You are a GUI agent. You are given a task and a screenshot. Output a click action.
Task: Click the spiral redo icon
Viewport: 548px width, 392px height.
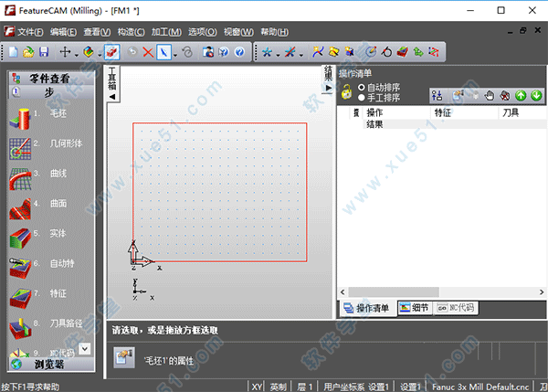tap(187, 52)
